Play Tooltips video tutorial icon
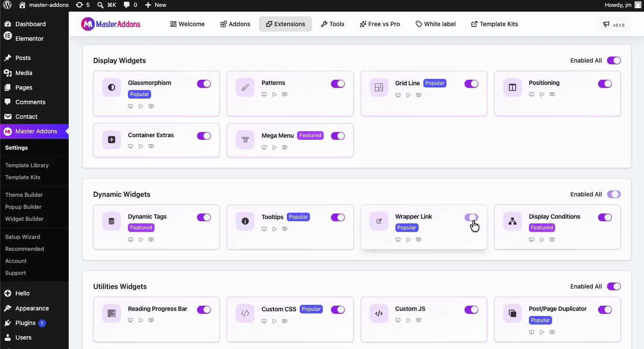The height and width of the screenshot is (349, 644). [x=274, y=229]
